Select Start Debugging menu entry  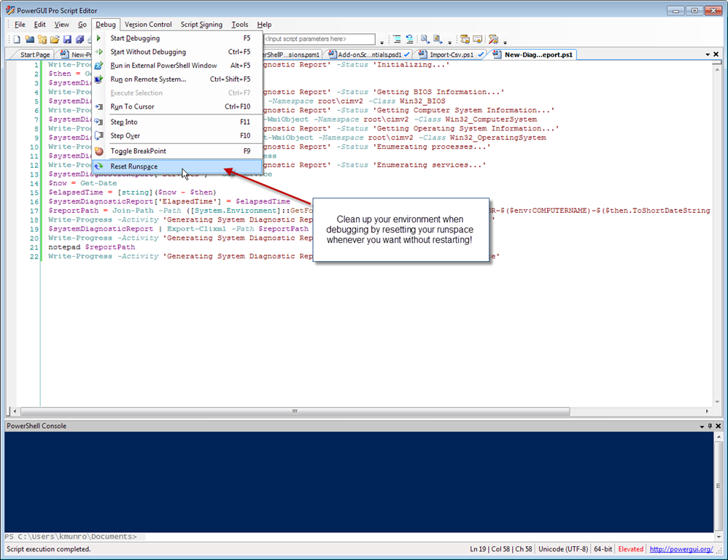[x=135, y=38]
